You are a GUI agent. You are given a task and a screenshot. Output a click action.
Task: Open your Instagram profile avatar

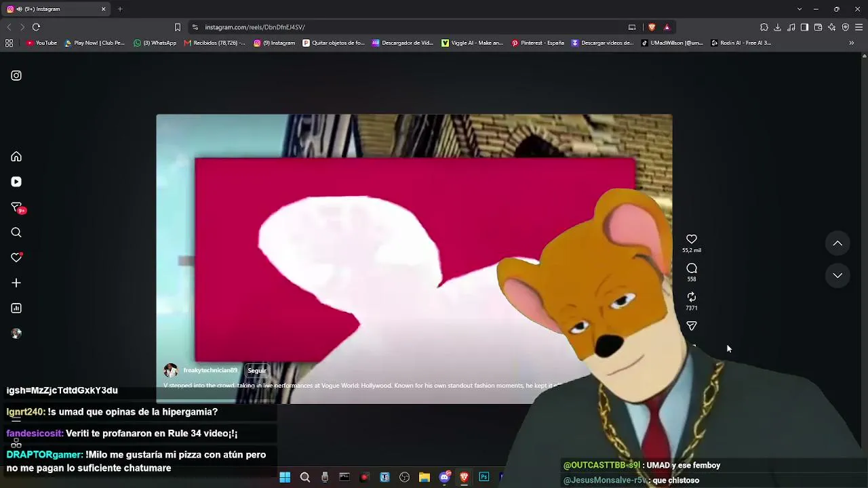(16, 333)
